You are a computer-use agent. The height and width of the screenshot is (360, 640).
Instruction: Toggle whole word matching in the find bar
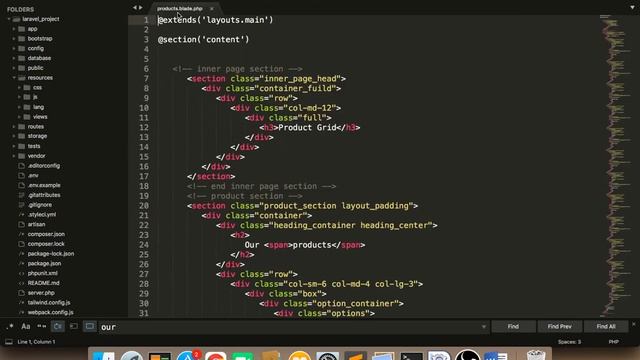pos(42,327)
